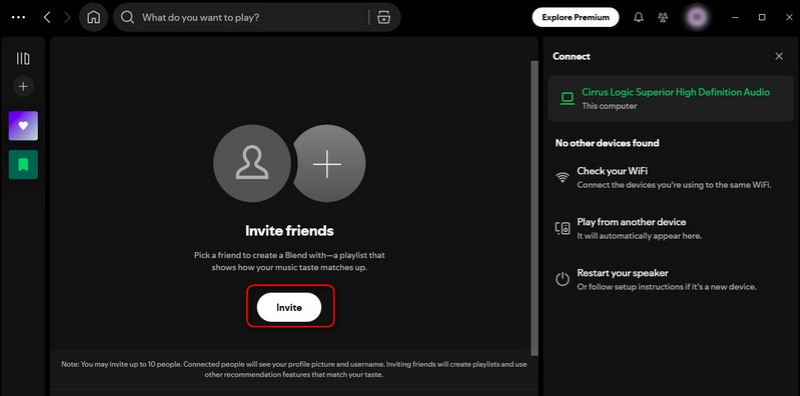Click the search magnifier icon
Viewport: 800px width, 396px height.
coord(127,17)
